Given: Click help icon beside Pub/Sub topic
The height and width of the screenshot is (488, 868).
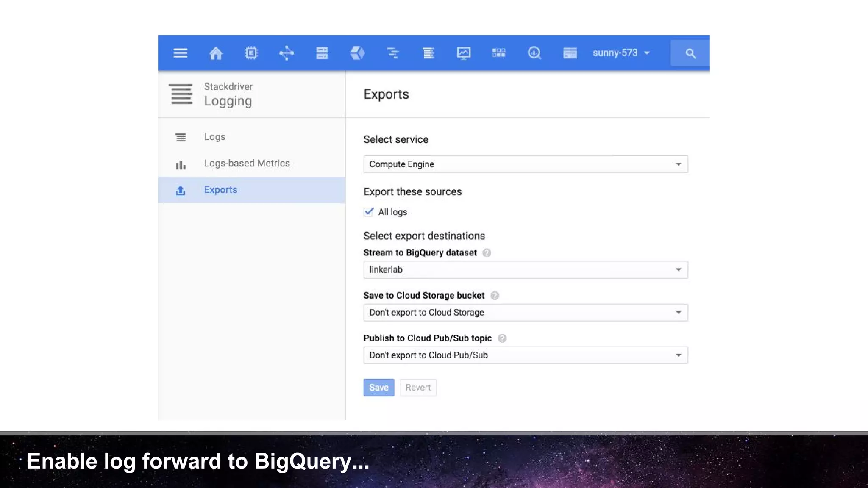Looking at the screenshot, I should pyautogui.click(x=502, y=338).
